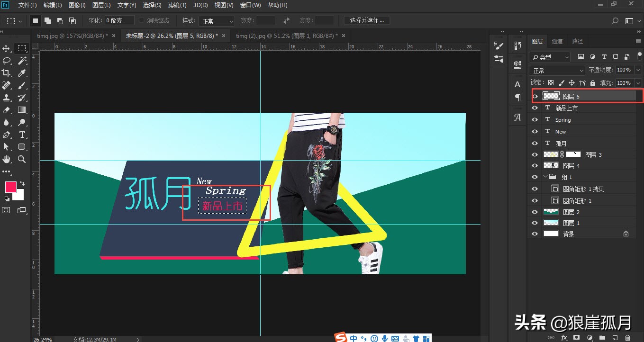
Task: Select the Move tool
Action: [7, 47]
